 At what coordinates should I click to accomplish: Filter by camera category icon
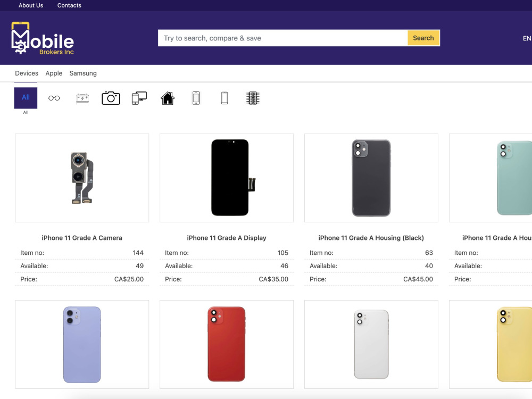[111, 98]
